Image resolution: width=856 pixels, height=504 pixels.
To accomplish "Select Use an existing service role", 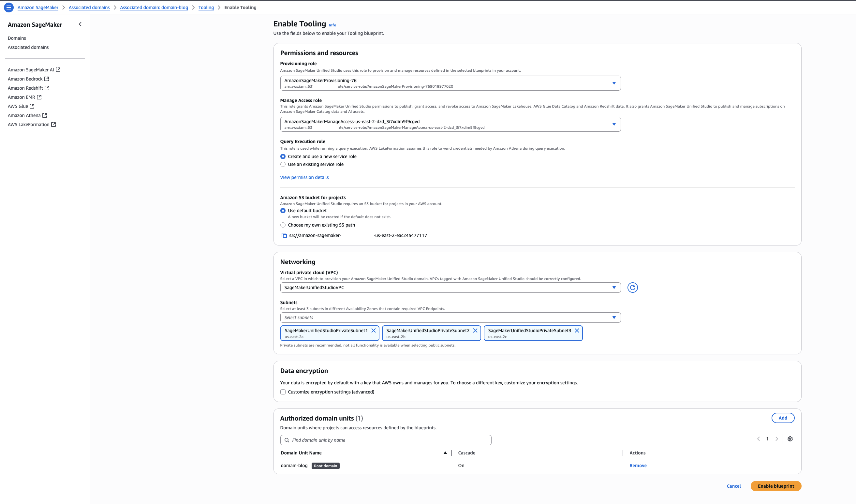I will point(283,164).
